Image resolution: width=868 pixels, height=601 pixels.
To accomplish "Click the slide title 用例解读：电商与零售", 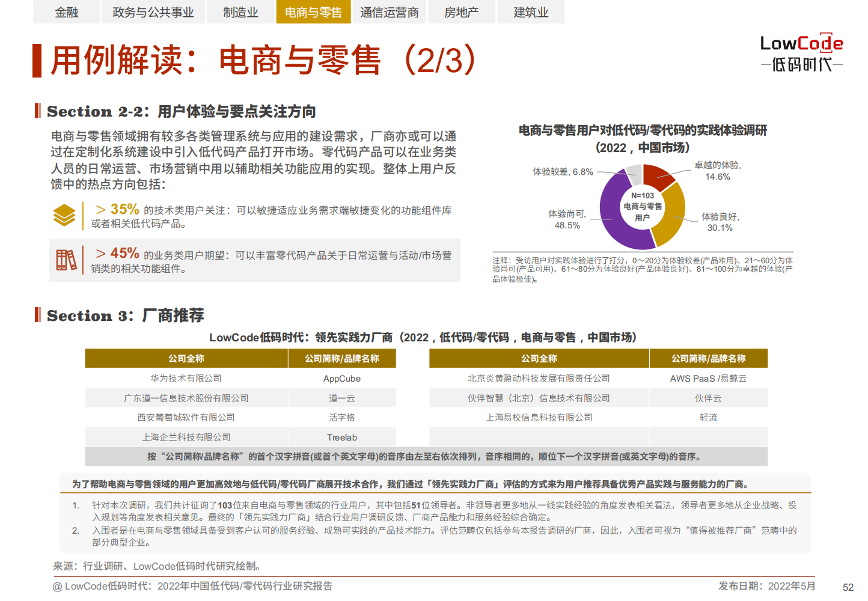I will click(263, 60).
